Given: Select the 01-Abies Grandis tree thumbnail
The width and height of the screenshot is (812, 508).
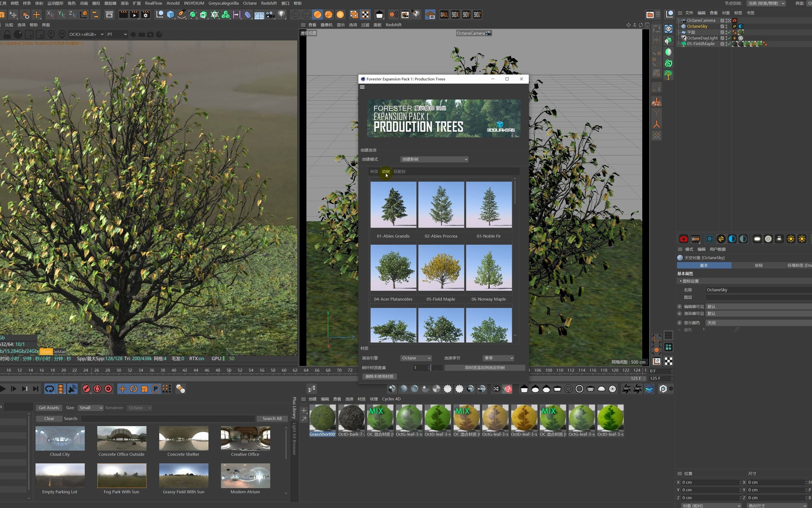Looking at the screenshot, I should tap(393, 204).
